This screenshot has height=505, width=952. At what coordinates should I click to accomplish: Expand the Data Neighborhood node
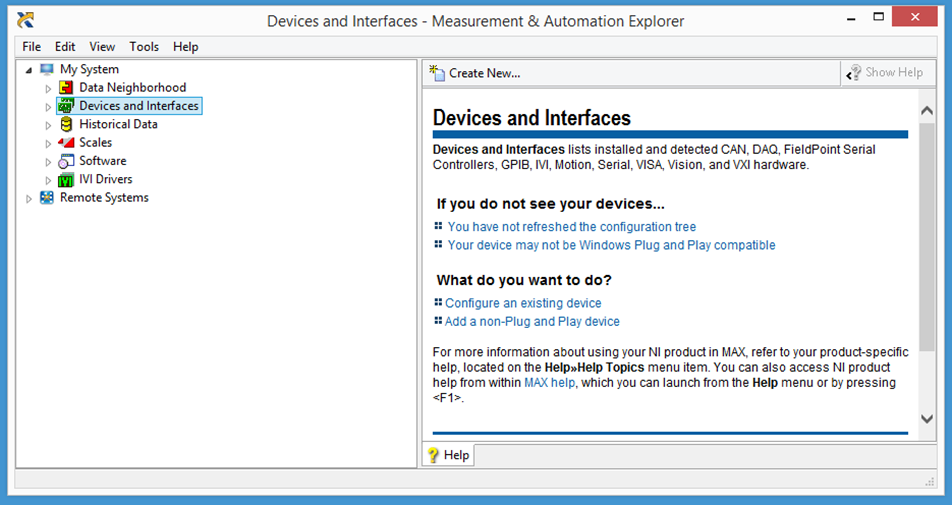click(x=48, y=88)
